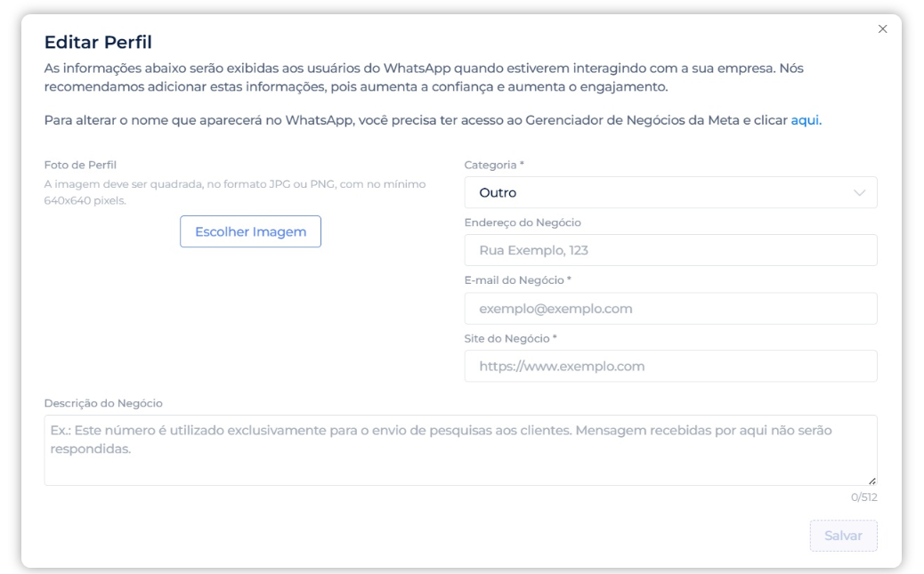Viewport: 924px width, 574px height.
Task: Click the Site do Negócio label
Action: [510, 338]
